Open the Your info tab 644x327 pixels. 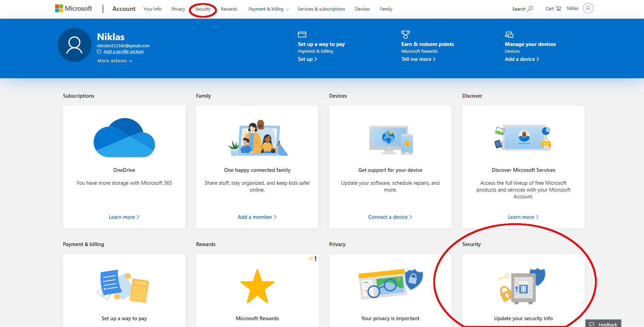pos(152,9)
